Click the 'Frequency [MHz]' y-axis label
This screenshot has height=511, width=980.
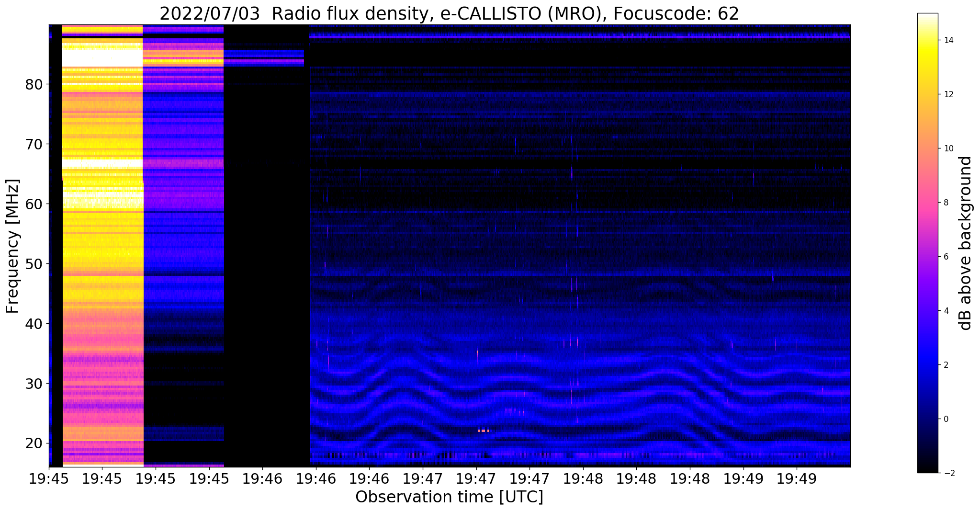[12, 246]
